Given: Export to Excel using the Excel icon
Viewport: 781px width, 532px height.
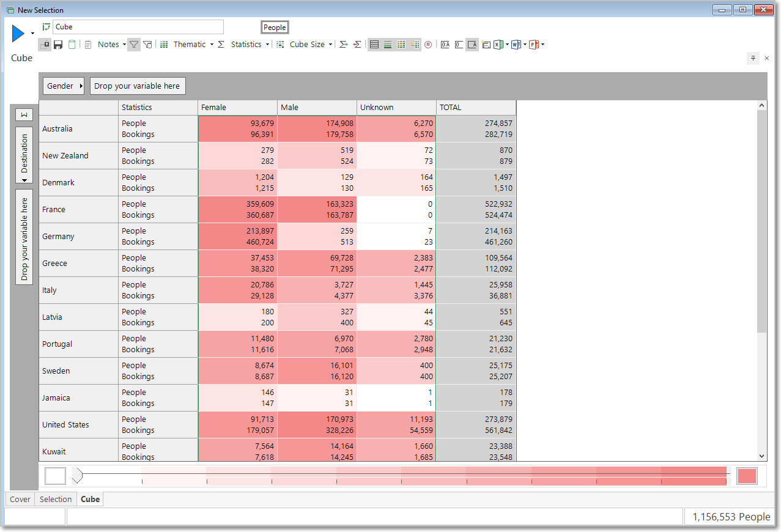Looking at the screenshot, I should click(498, 45).
